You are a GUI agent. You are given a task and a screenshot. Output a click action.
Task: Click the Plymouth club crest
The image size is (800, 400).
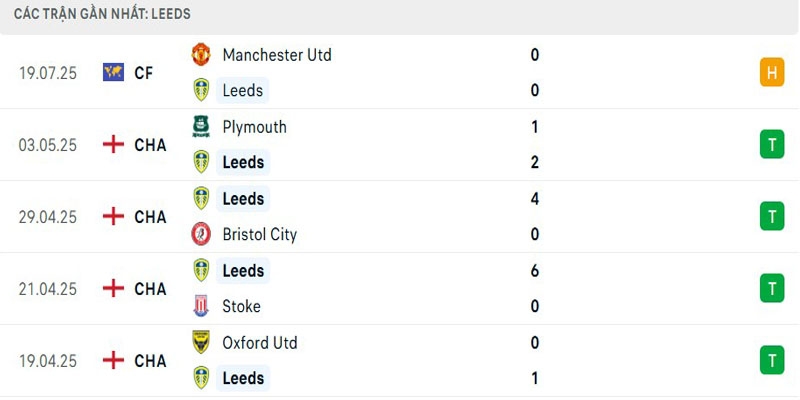tap(201, 127)
